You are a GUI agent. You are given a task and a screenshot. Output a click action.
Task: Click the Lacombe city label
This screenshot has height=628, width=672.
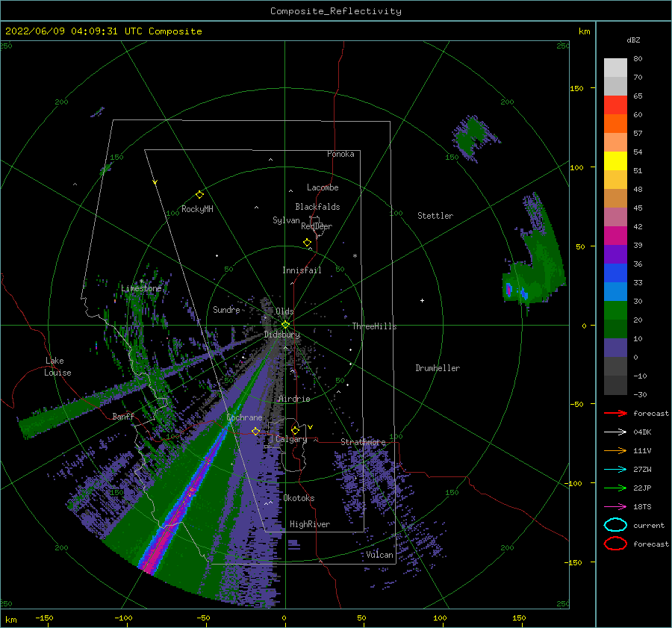(x=323, y=187)
